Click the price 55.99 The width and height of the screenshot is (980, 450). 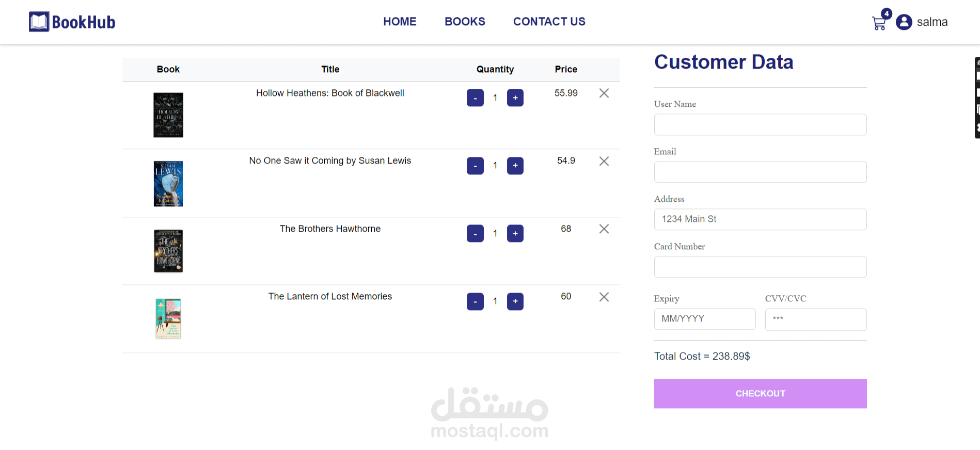[566, 93]
